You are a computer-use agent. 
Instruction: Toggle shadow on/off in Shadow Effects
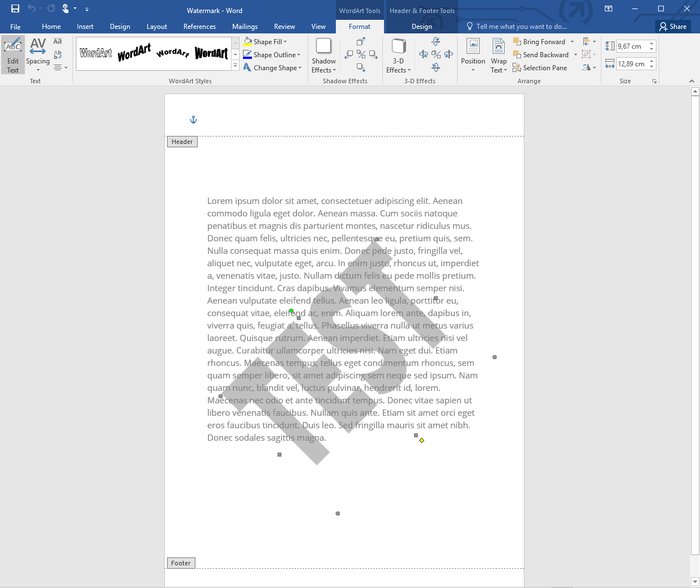[x=361, y=54]
